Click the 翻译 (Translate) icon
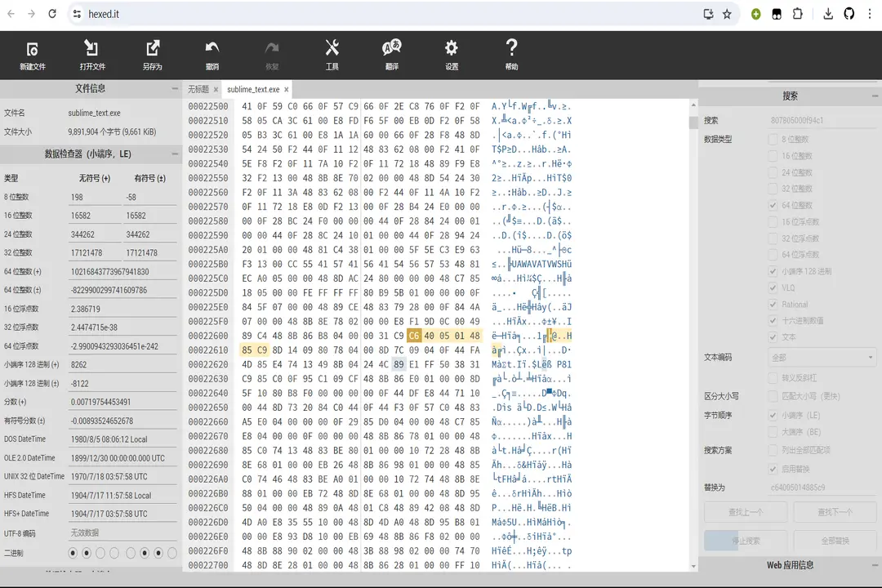882x588 pixels. [391, 55]
